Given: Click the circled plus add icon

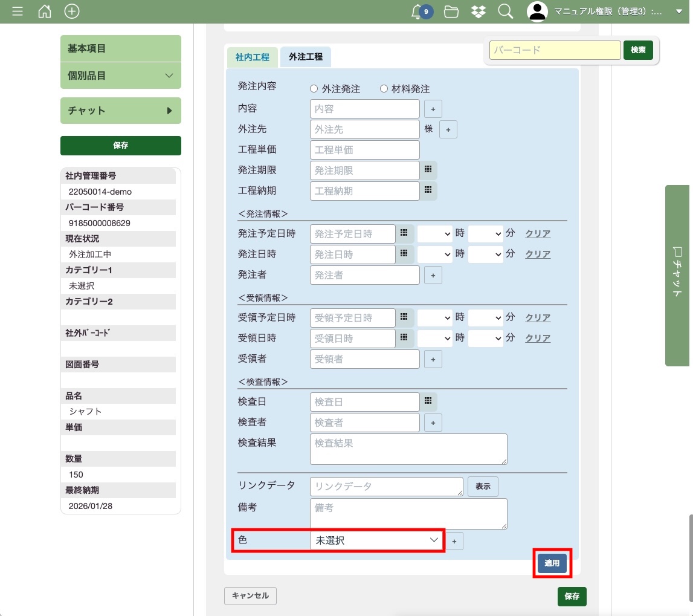Looking at the screenshot, I should click(72, 11).
